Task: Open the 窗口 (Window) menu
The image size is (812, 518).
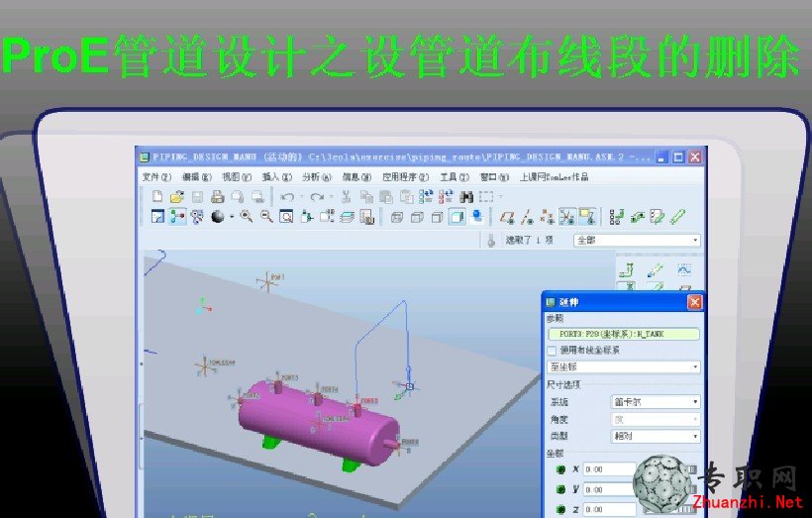Action: point(494,177)
